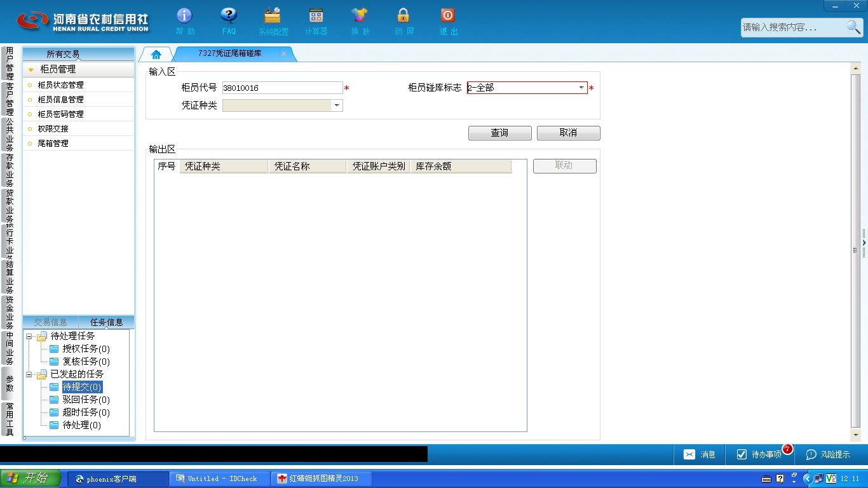This screenshot has width=868, height=488.
Task: Collapse the 柜员管理 section arrow
Action: point(31,69)
